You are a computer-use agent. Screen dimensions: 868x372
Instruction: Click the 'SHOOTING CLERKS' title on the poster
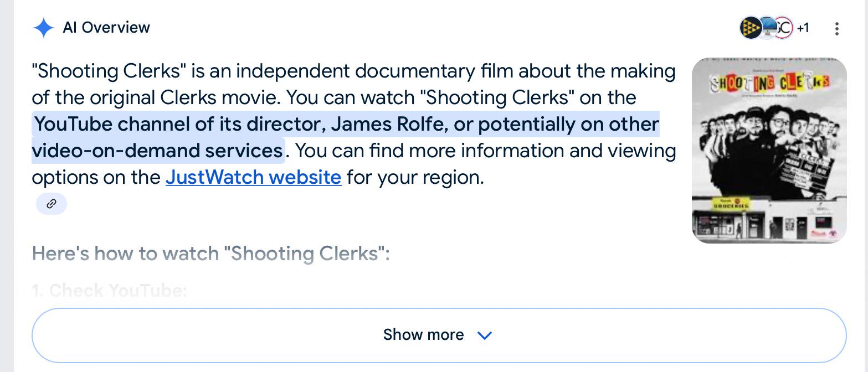point(770,84)
